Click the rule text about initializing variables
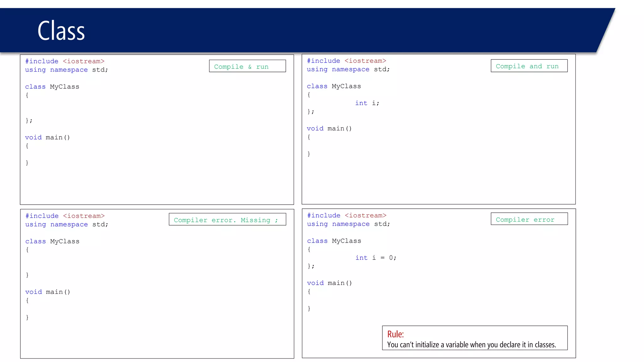Viewport: 644px width, 362px height. coord(471,345)
